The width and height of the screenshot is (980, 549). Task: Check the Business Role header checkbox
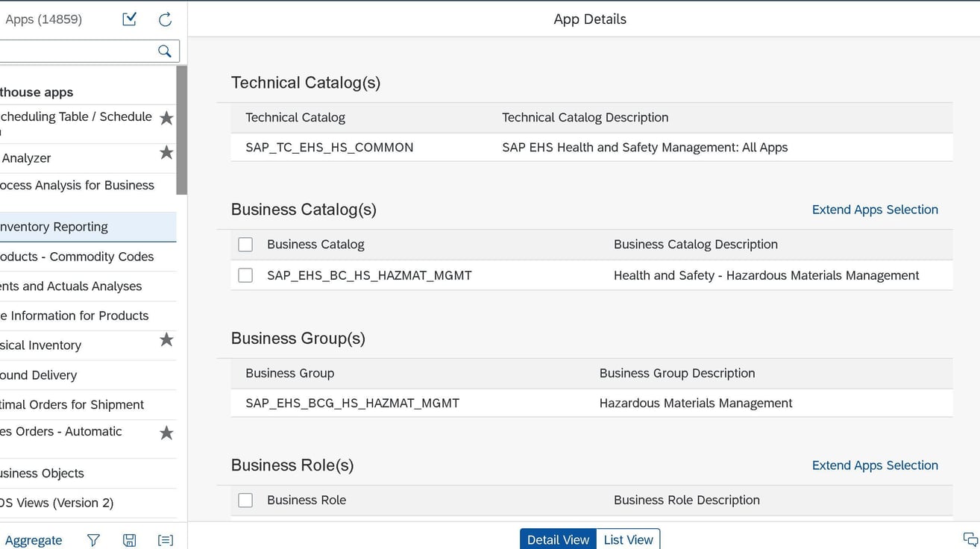pos(245,500)
